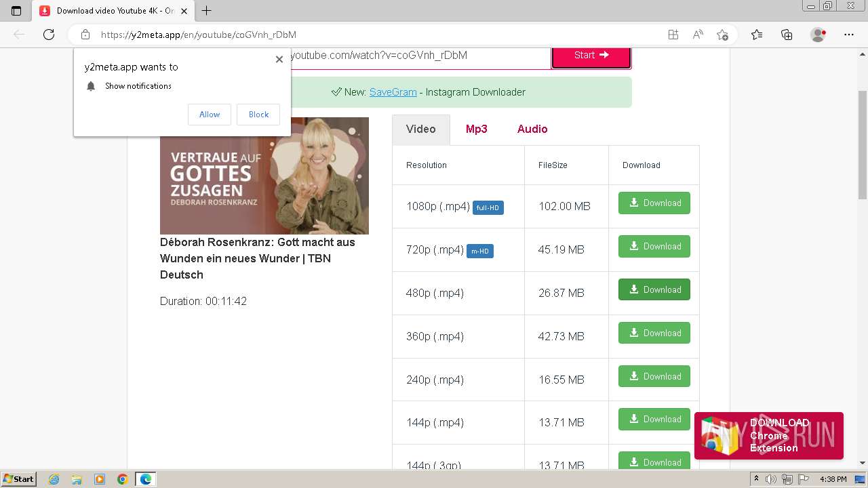Click the red Start button
This screenshot has width=868, height=488.
(591, 56)
